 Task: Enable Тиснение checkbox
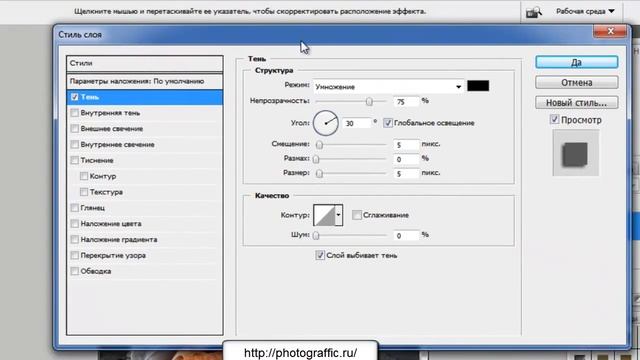tap(74, 160)
